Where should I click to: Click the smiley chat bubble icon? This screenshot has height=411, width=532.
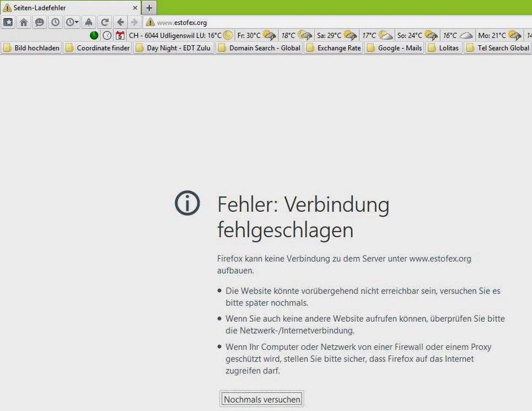click(40, 23)
